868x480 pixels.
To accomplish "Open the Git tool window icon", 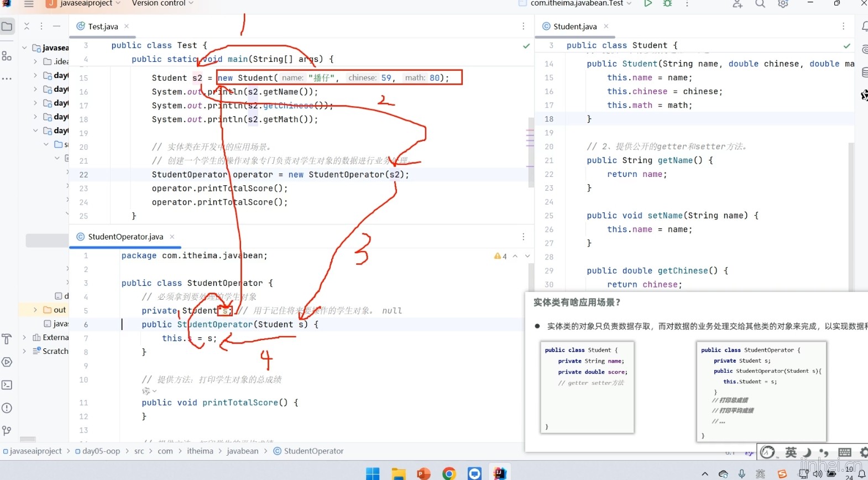I will point(7,431).
